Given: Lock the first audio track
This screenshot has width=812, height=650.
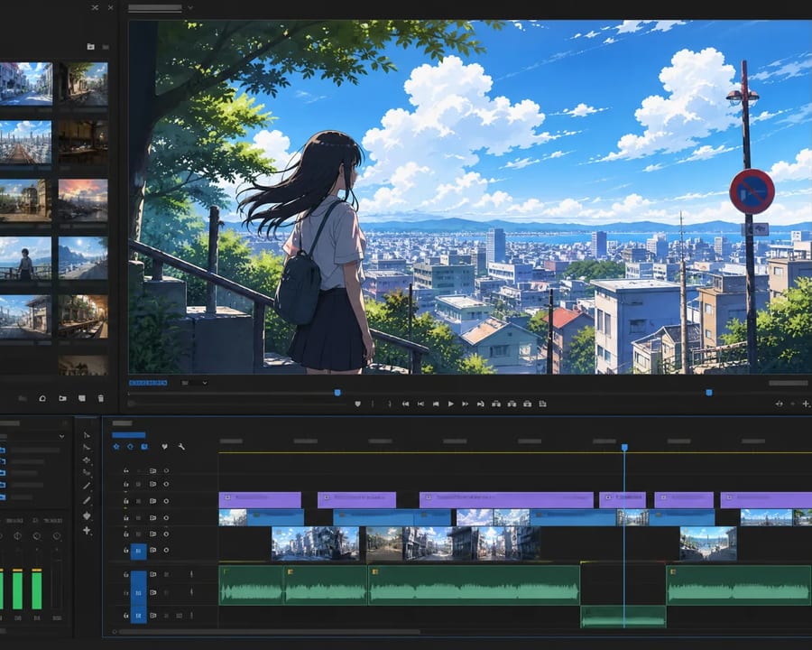Looking at the screenshot, I should [125, 574].
